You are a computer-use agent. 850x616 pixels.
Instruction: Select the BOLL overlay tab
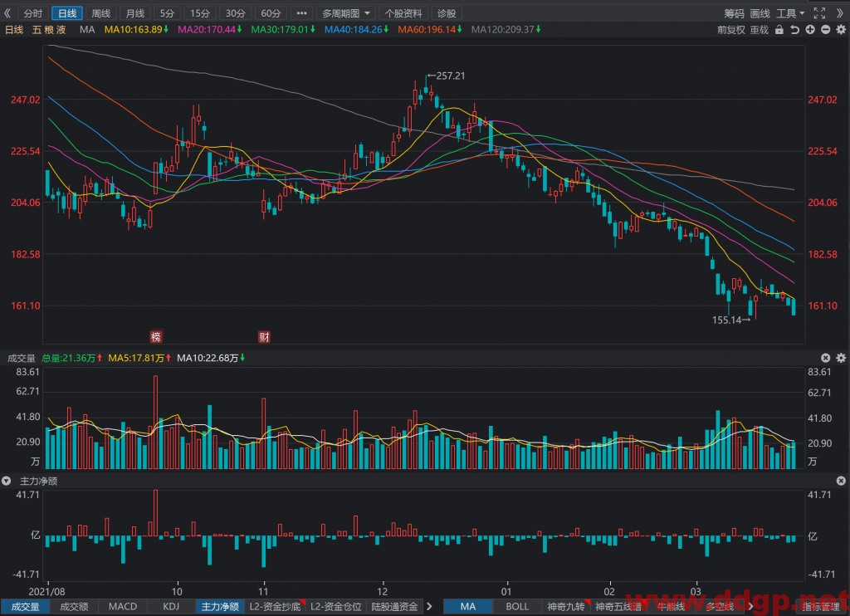tap(517, 607)
